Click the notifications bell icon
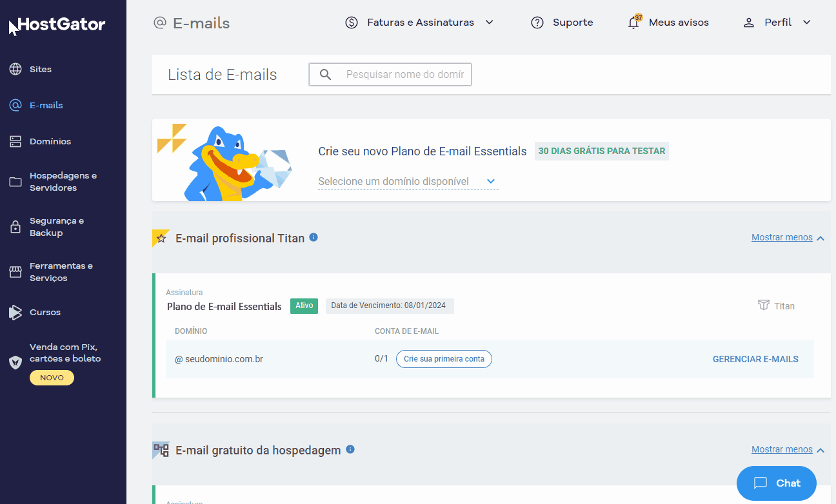Image resolution: width=836 pixels, height=504 pixels. coord(634,23)
